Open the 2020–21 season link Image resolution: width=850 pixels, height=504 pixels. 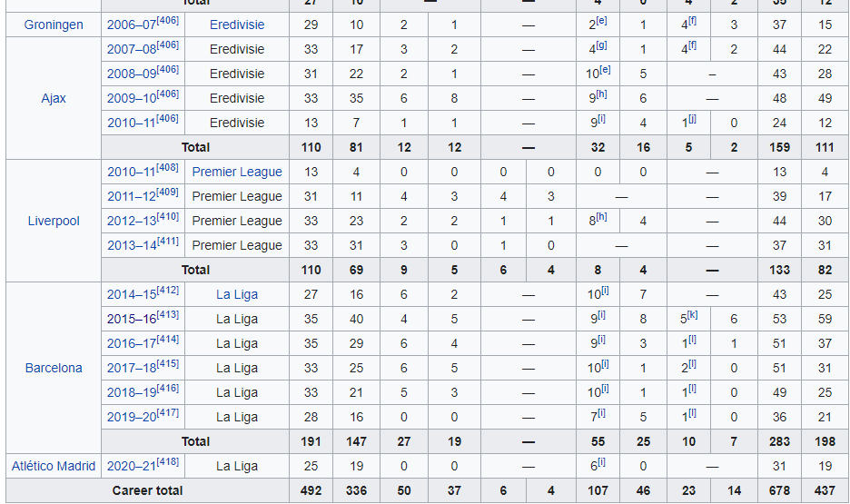tap(132, 466)
